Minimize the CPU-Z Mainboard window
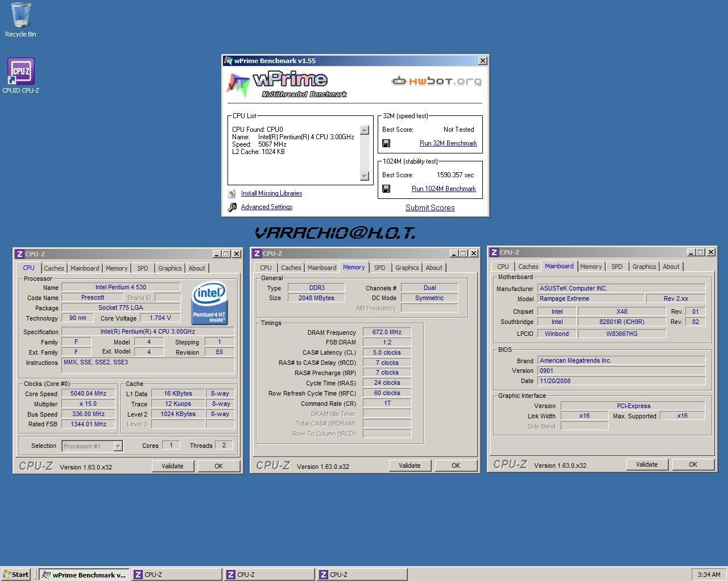Screen dimensions: 728x582 (x=691, y=252)
